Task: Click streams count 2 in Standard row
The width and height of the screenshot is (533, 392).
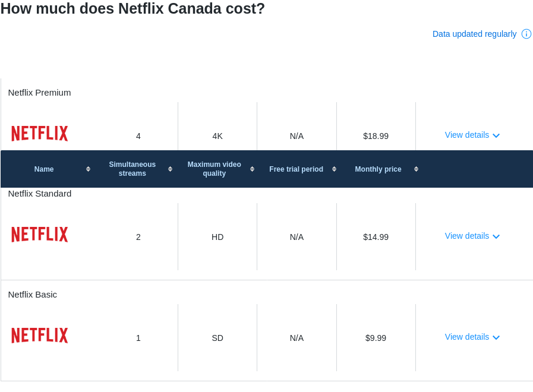Action: click(x=138, y=237)
